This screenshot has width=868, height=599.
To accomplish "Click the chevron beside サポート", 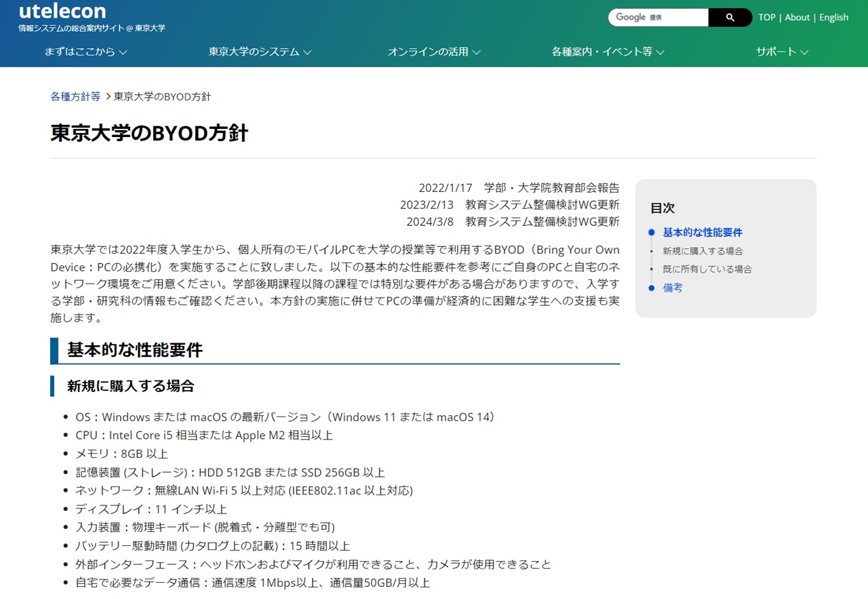I will (804, 52).
